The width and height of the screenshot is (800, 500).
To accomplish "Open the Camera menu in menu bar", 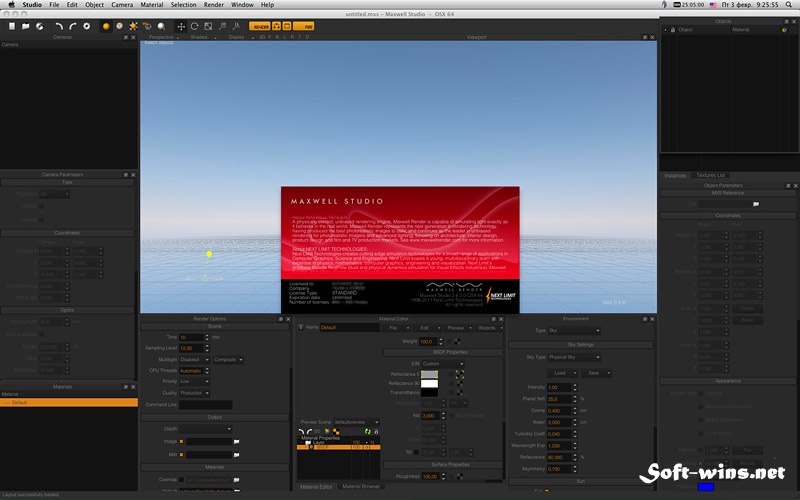I will click(x=122, y=5).
